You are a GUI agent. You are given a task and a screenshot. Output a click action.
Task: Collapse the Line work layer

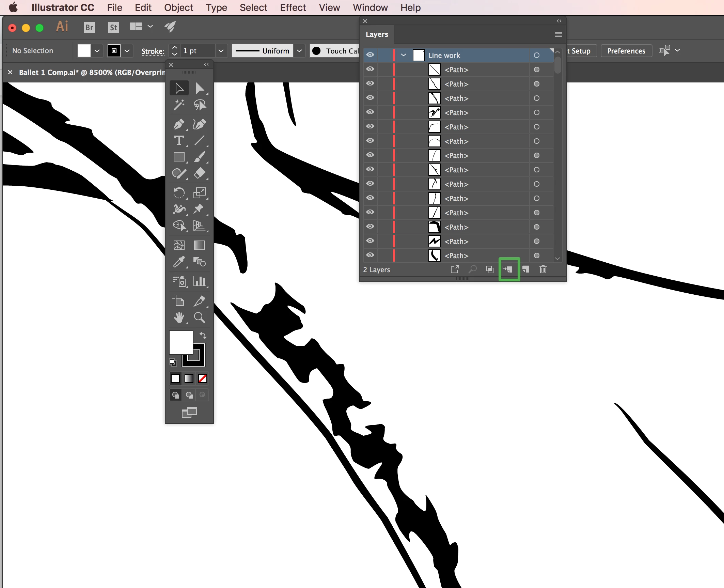404,55
